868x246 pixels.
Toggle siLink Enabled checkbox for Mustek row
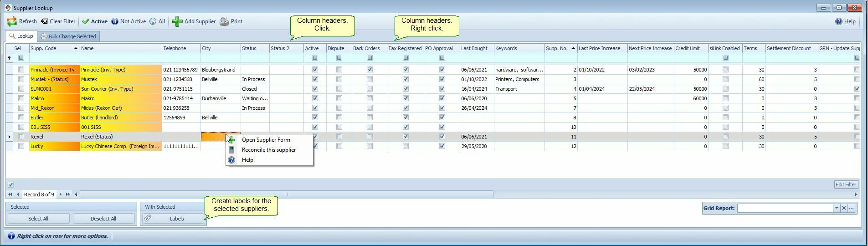(x=726, y=79)
